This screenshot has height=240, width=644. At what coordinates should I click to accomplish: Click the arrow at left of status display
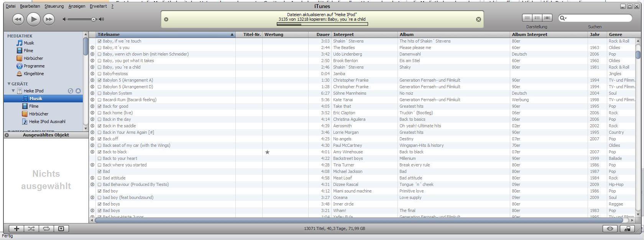click(166, 20)
